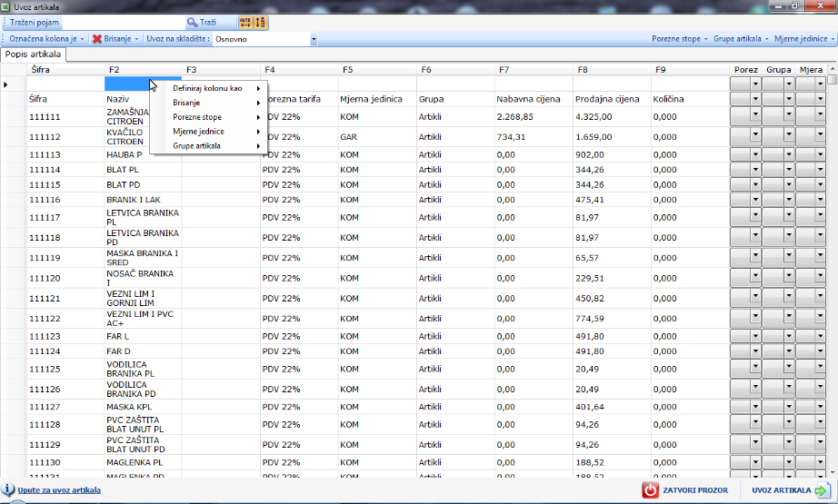The image size is (838, 504).
Task: Click the F4 column header
Action: [299, 69]
